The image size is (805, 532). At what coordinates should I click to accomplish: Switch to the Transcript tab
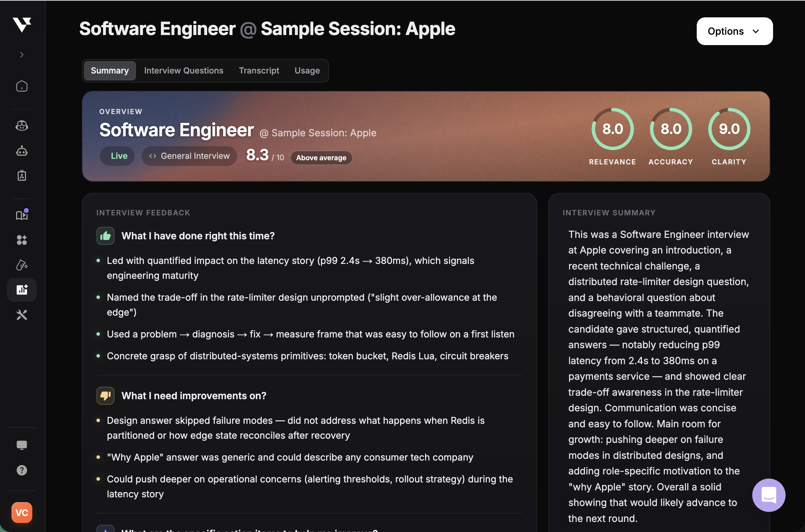click(259, 71)
